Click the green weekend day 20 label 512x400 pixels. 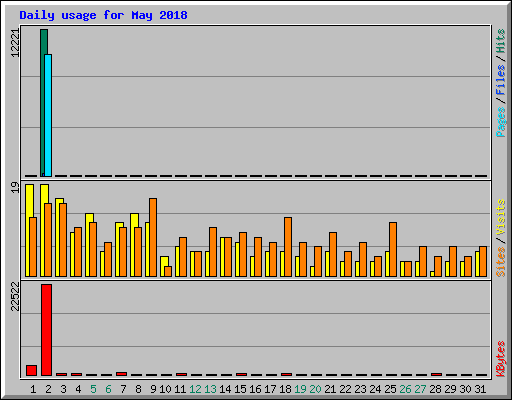coord(315,389)
